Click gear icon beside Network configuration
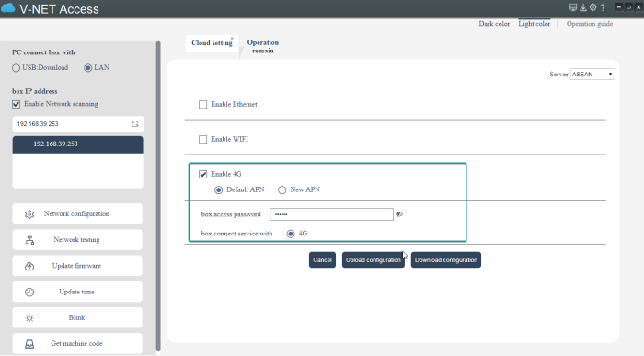This screenshot has height=356, width=644. pos(29,214)
